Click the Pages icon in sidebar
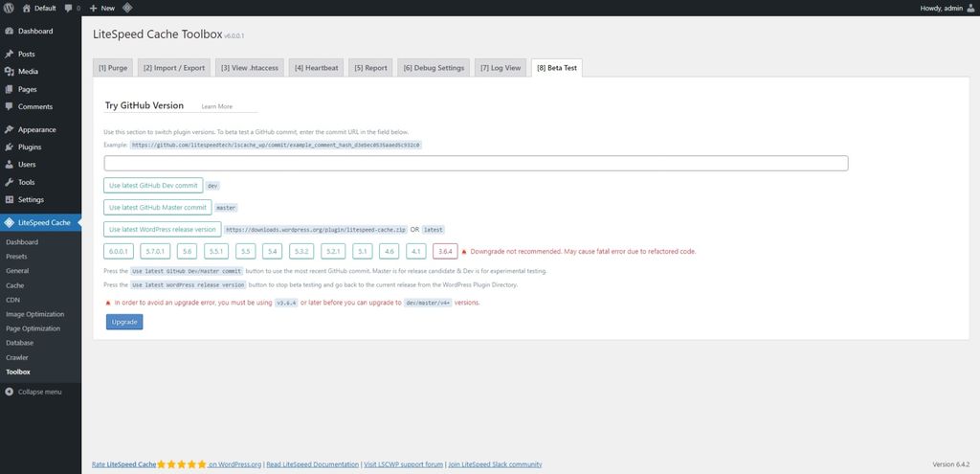Image resolution: width=980 pixels, height=474 pixels. click(9, 89)
